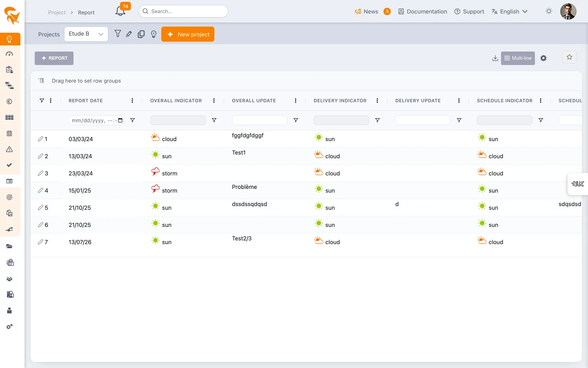Click the filter funnel icon beside Etude B
588x368 pixels.
(x=118, y=34)
